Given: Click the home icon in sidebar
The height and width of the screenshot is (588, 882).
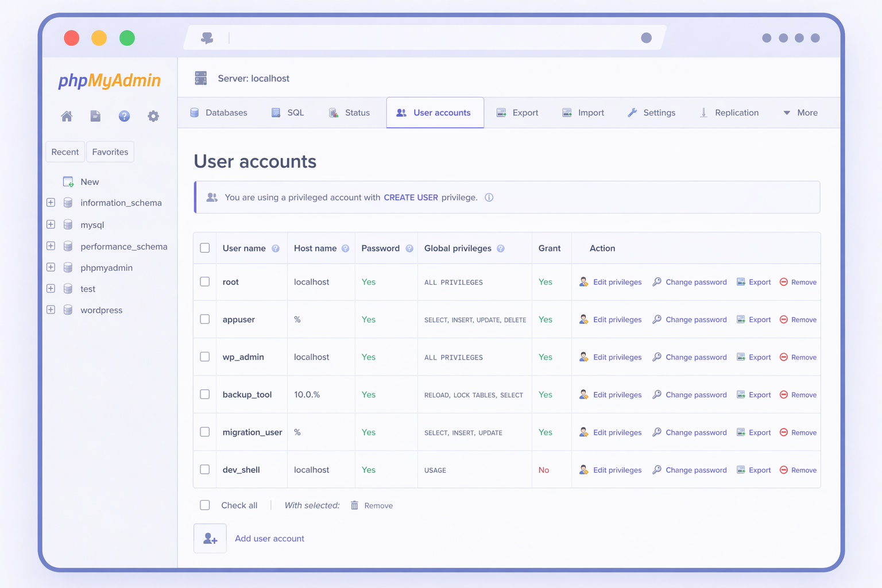Looking at the screenshot, I should click(67, 117).
